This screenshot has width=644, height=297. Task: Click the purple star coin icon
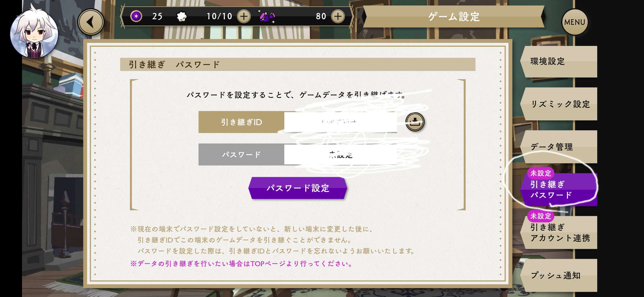136,16
